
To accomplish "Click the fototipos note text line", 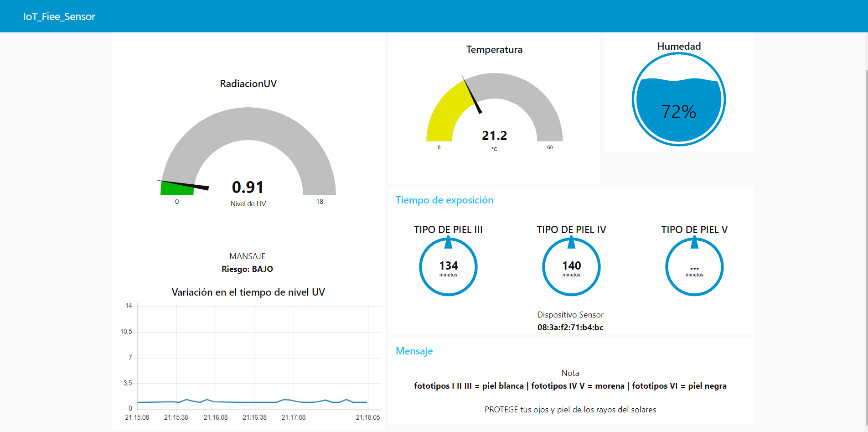I will click(x=570, y=386).
